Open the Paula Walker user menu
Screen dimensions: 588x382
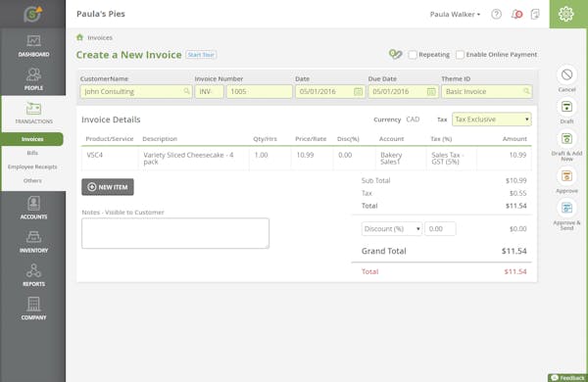tap(455, 15)
